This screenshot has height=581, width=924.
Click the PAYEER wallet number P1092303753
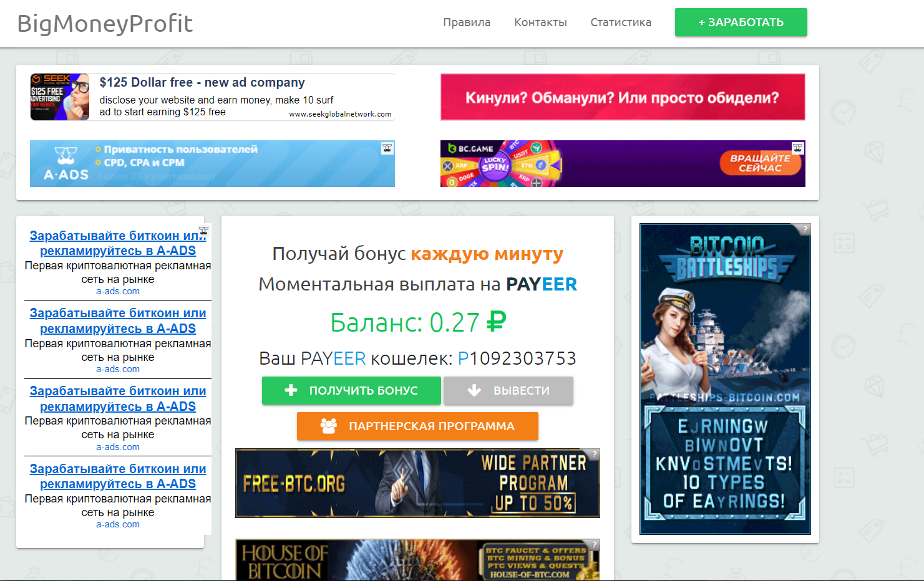(517, 358)
